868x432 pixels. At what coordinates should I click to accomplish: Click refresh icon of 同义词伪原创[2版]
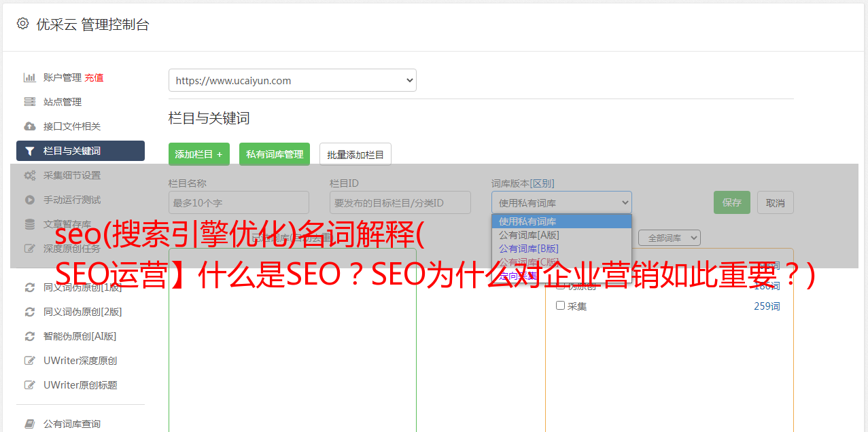click(x=29, y=312)
